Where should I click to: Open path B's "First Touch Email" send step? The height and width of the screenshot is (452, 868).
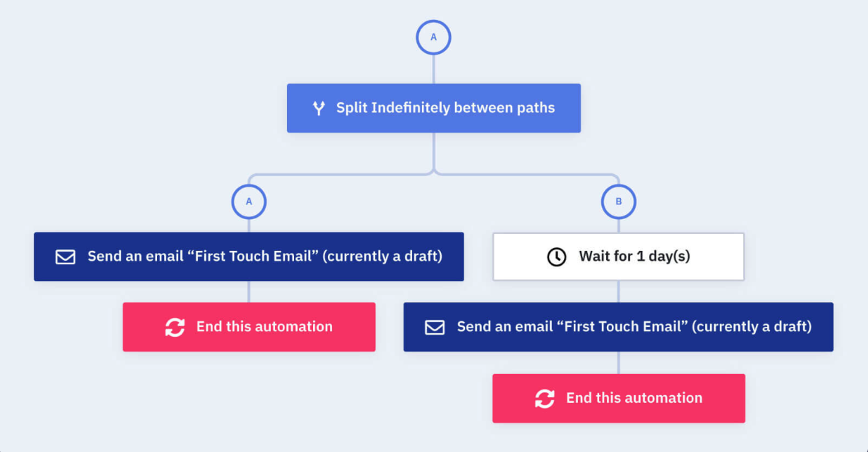pyautogui.click(x=634, y=327)
